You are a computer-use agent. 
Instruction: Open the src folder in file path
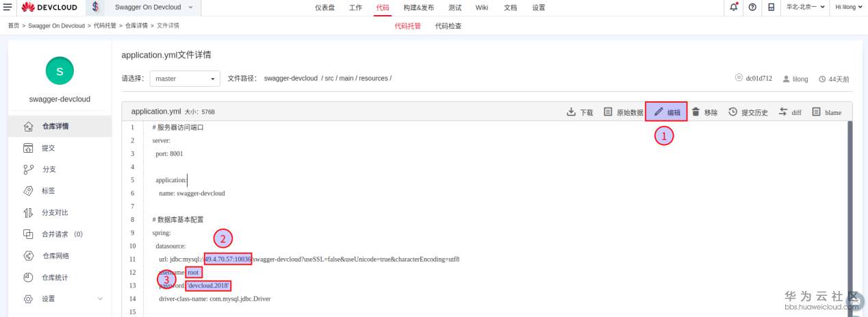(x=330, y=79)
